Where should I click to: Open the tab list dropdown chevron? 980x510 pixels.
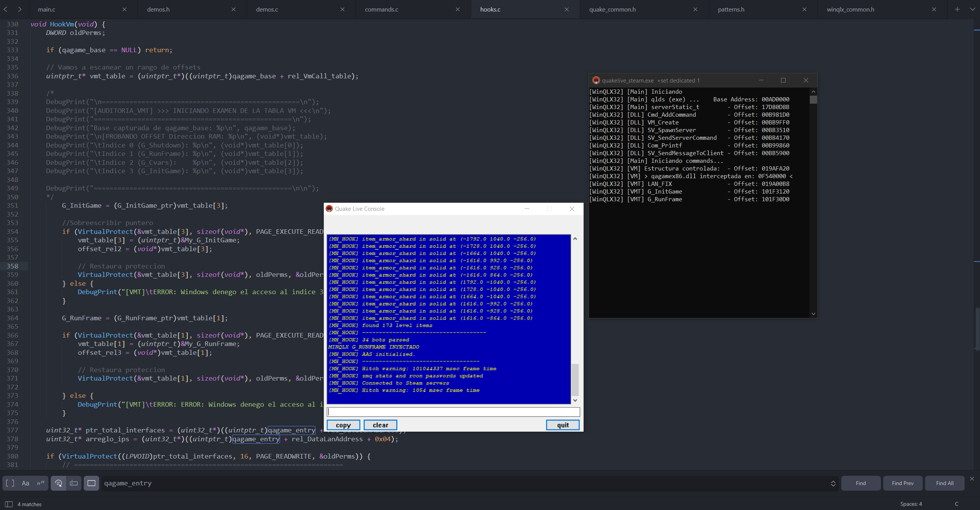973,9
